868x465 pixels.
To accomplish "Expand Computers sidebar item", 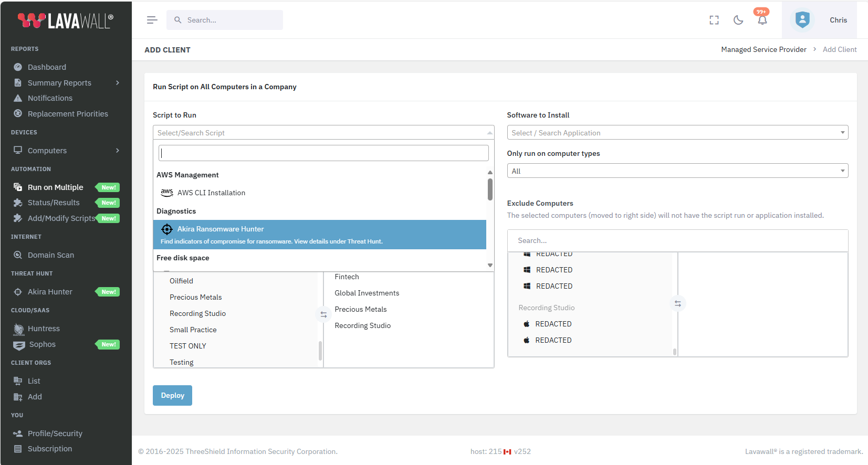I will pos(66,151).
